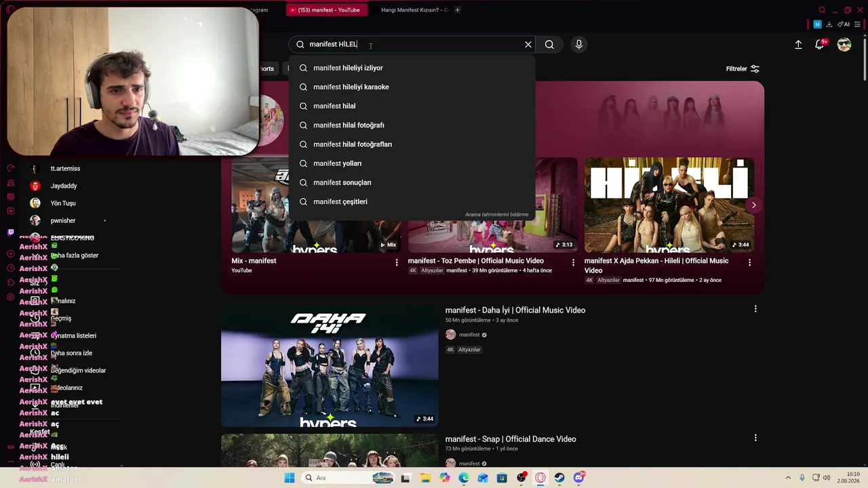Open settings gear in browser sidebar
This screenshot has width=868, height=488.
[10, 297]
